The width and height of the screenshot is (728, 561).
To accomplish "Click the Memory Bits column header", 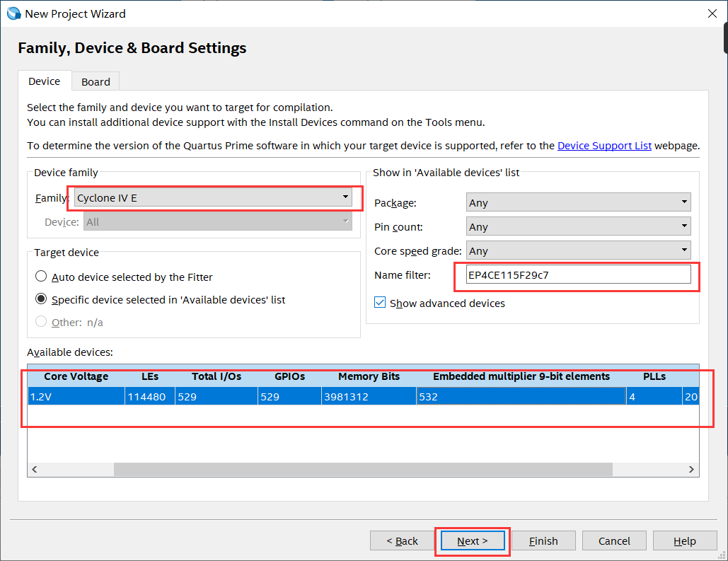I will [x=369, y=376].
